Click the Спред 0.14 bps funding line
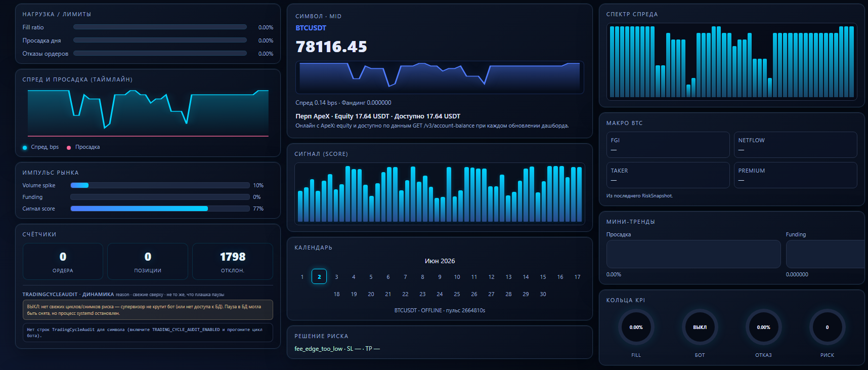Viewport: 868px width, 370px height. (x=343, y=103)
